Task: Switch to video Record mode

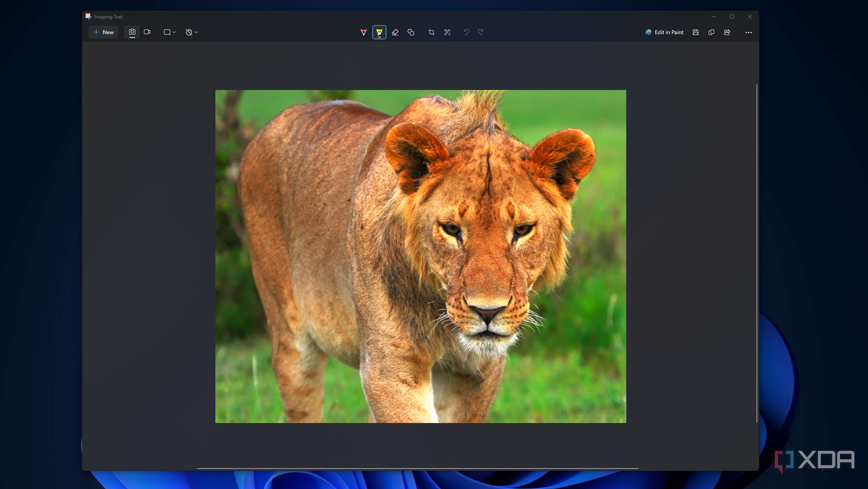Action: pos(147,32)
